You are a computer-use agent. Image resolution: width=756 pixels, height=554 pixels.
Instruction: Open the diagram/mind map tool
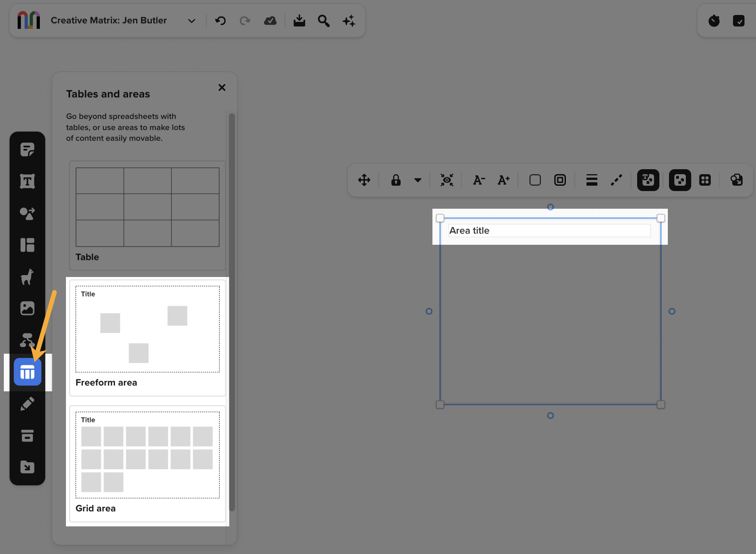(x=27, y=340)
